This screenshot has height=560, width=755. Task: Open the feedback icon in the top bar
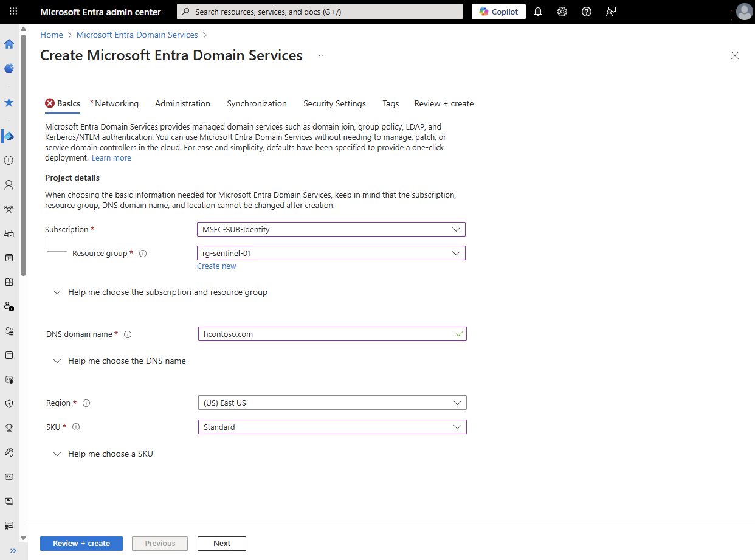click(611, 11)
